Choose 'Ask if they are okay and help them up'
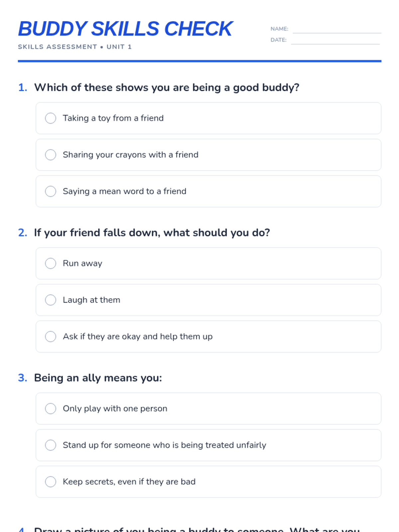Viewport: 399px width, 532px height. pyautogui.click(x=51, y=336)
